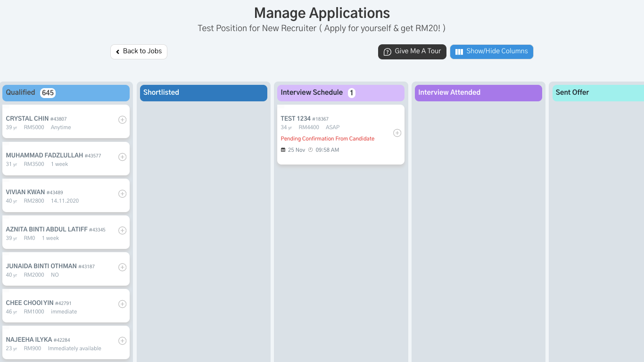Click candidate ID #18367
Screen dimensions: 644x362
coord(321,119)
